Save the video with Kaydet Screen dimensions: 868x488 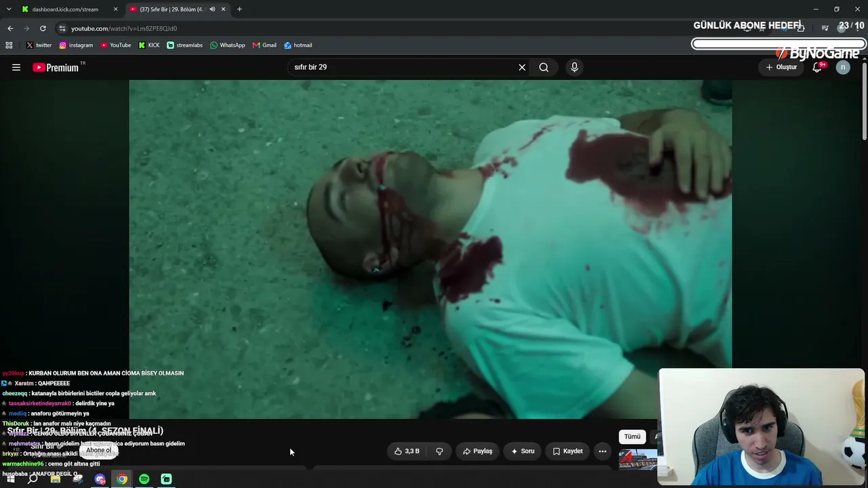(x=568, y=451)
